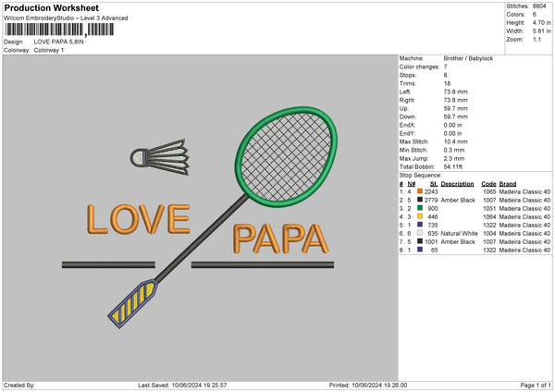Select thread code 1065 in stop row 1
This screenshot has height=392, width=555.
pos(489,191)
